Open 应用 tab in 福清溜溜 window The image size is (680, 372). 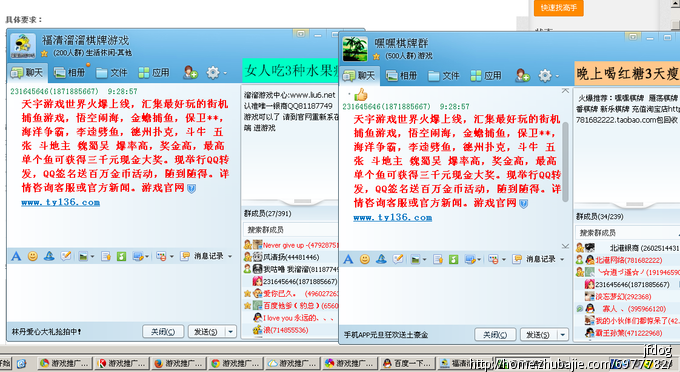[x=154, y=72]
